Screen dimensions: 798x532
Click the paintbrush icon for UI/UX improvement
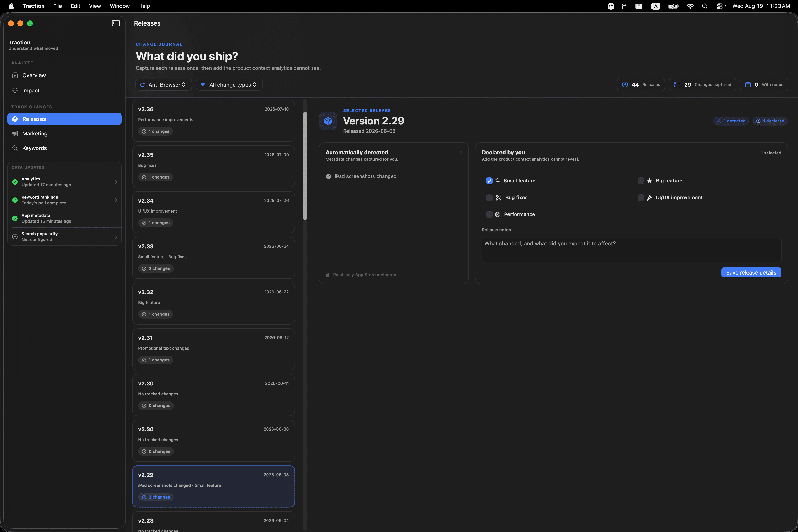point(649,197)
